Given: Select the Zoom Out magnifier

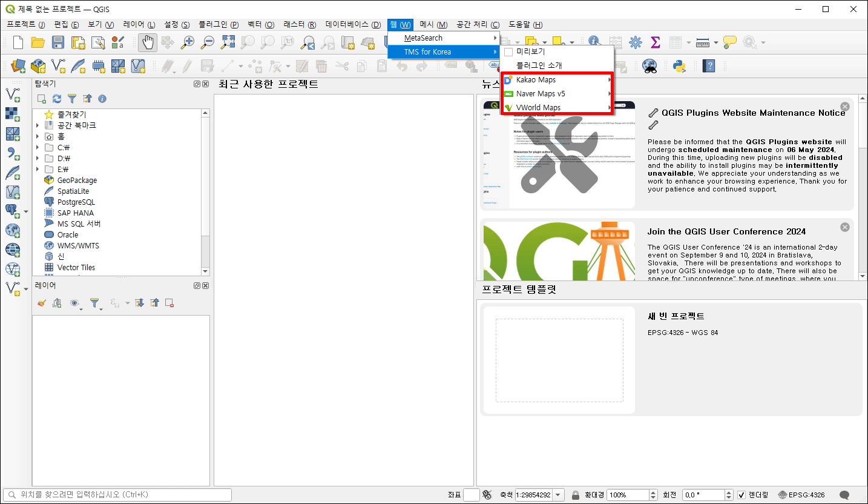Looking at the screenshot, I should point(208,42).
